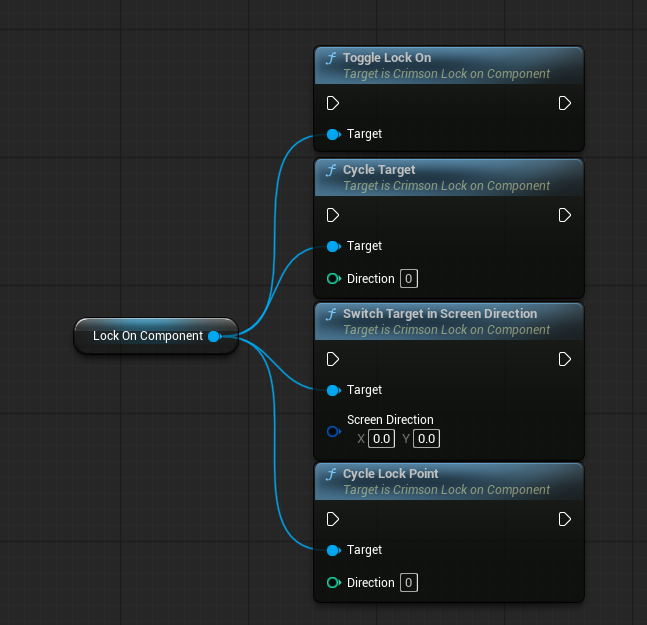Click Switch Target in Screen Direction input exec pin
The width and height of the screenshot is (647, 625).
[333, 359]
